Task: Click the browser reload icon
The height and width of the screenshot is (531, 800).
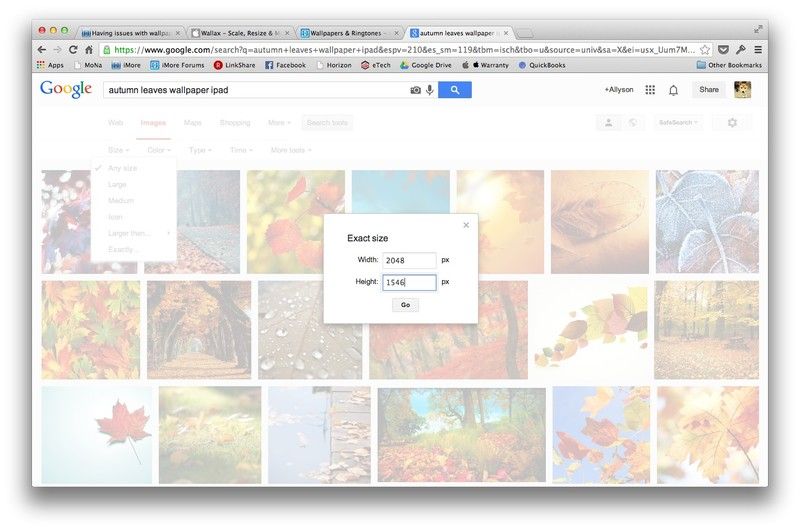Action: tap(73, 49)
